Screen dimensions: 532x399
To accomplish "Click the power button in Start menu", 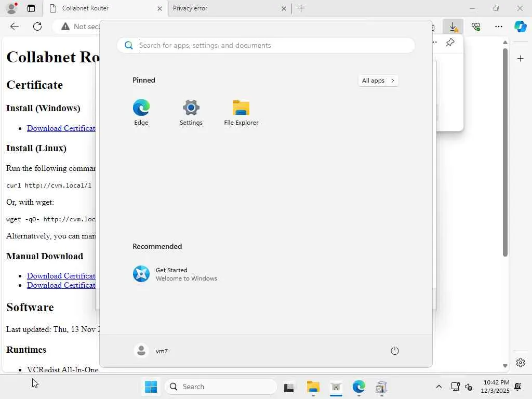I will (x=395, y=351).
